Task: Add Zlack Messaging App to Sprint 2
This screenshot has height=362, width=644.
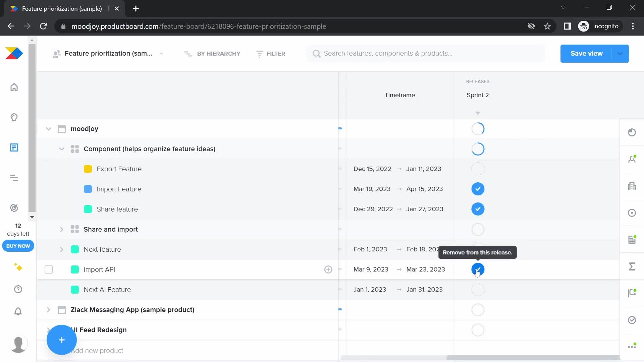Action: pyautogui.click(x=478, y=310)
